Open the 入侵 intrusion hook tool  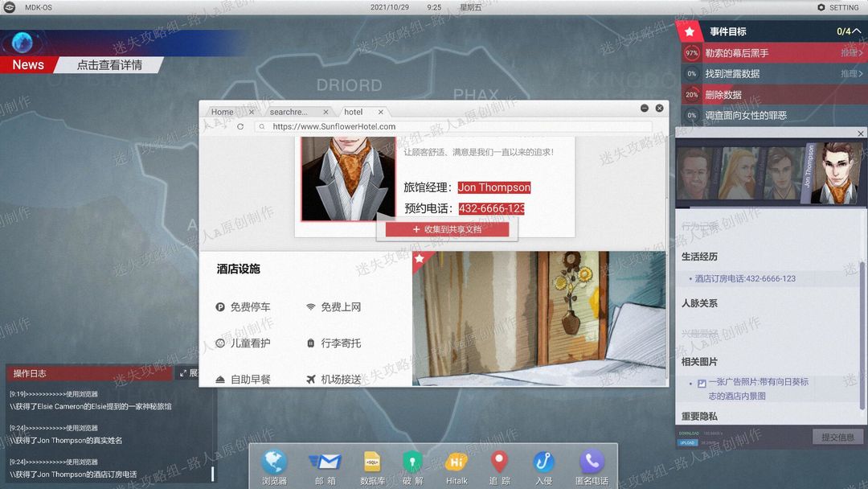point(543,468)
